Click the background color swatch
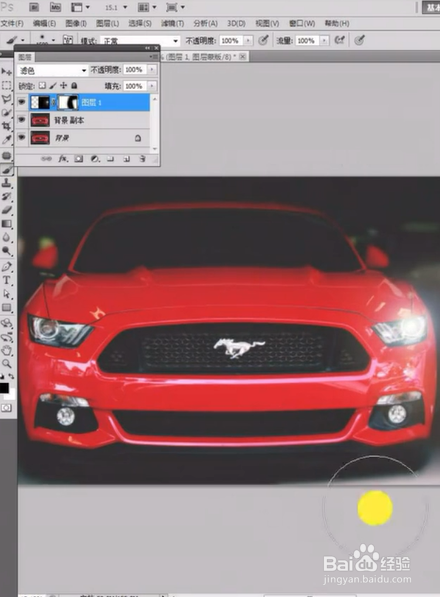440x597 pixels. pos(12,393)
